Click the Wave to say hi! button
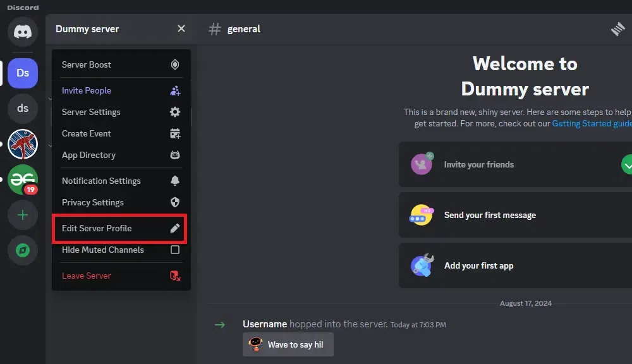Viewport: 632px width, 364px height. 288,344
